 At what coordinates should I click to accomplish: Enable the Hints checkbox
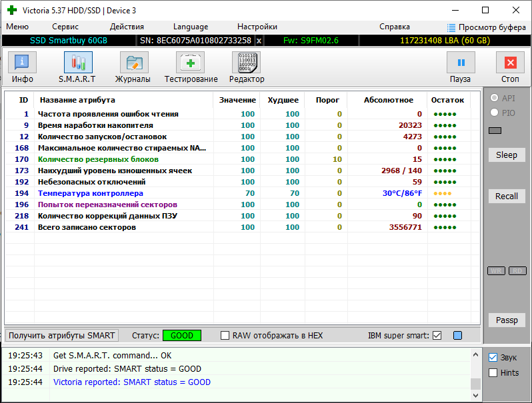[493, 373]
